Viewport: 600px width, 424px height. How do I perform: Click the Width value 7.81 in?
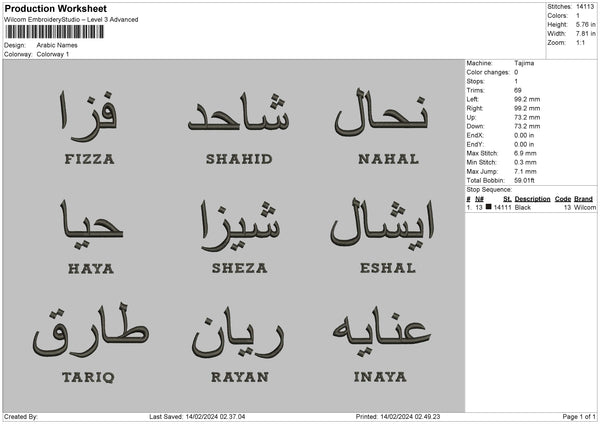click(585, 34)
